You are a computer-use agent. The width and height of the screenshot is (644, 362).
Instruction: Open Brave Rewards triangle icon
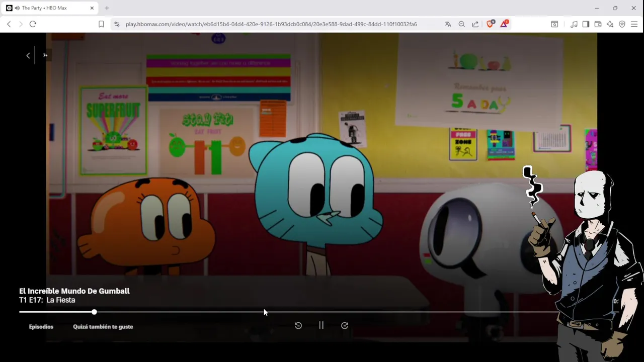coord(504,24)
